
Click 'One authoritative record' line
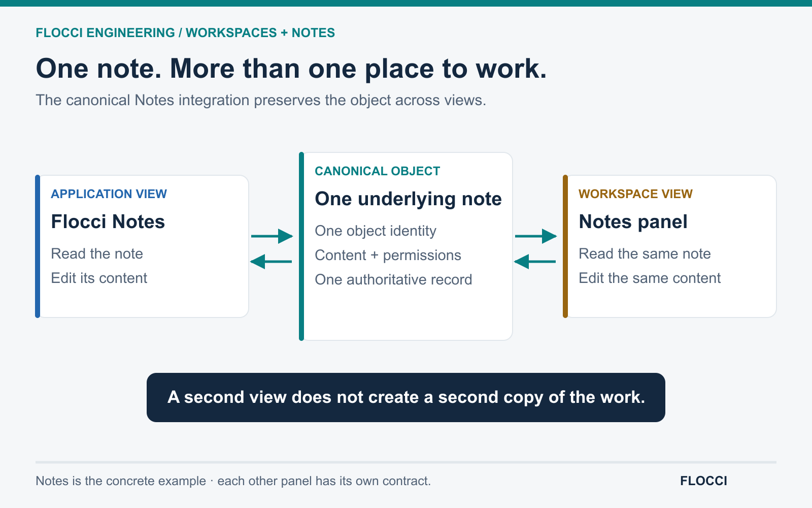pos(393,279)
